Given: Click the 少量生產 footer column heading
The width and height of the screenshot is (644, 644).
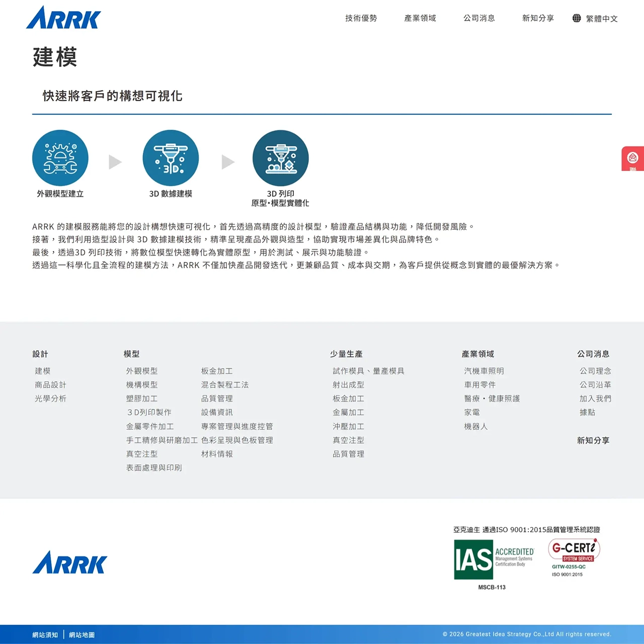Looking at the screenshot, I should point(346,354).
